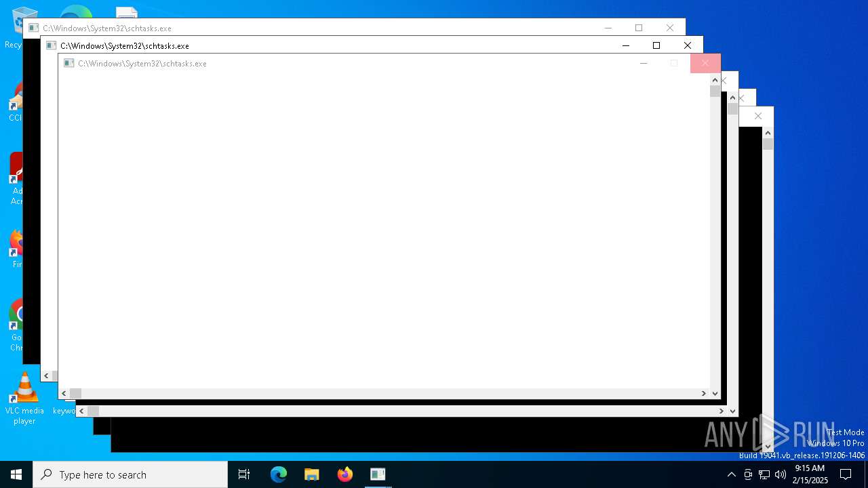Click the frontmost window's vertical scrollbar down arrow

tap(715, 393)
